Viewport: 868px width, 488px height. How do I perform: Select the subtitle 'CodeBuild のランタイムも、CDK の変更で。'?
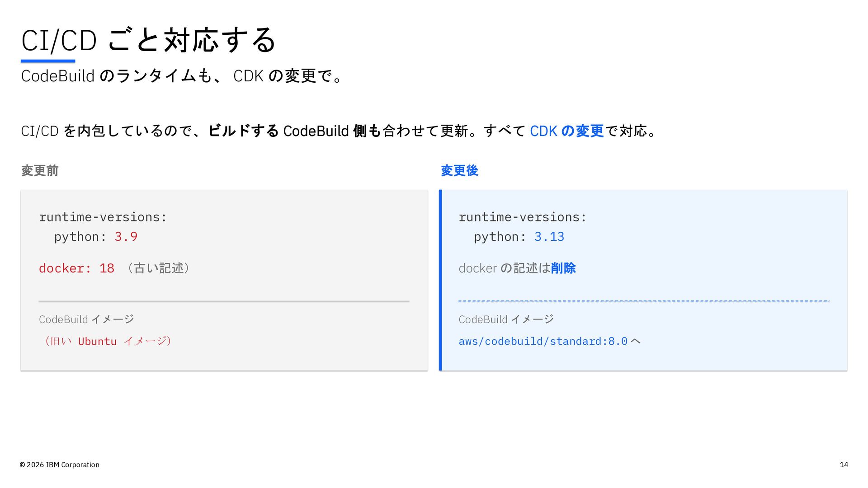pyautogui.click(x=182, y=76)
